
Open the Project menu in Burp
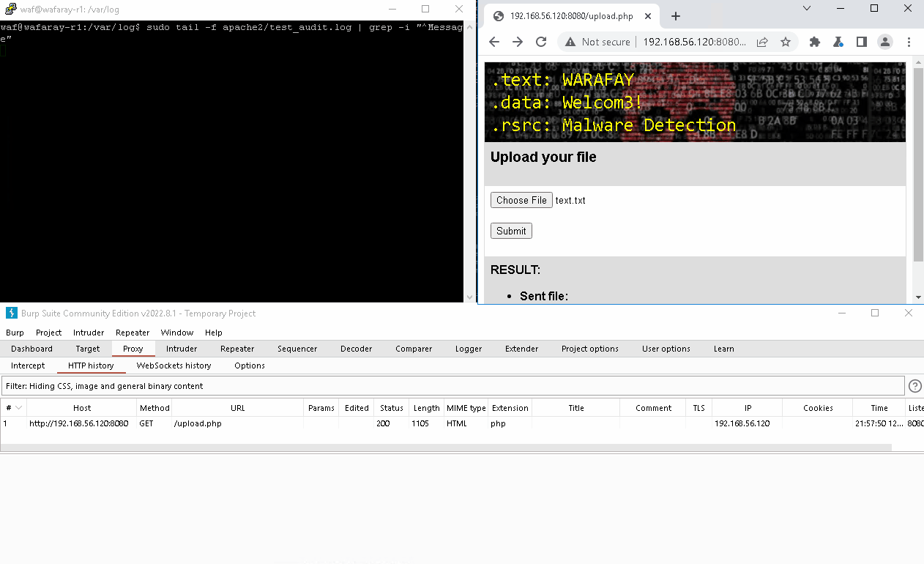(x=49, y=333)
